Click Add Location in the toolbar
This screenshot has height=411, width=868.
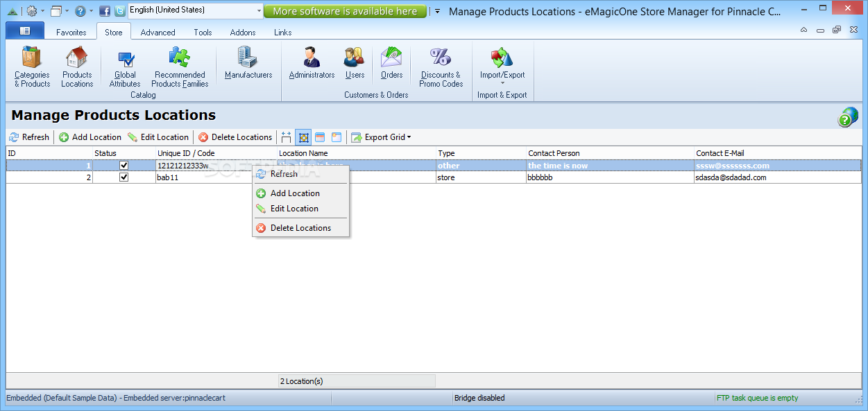point(90,137)
